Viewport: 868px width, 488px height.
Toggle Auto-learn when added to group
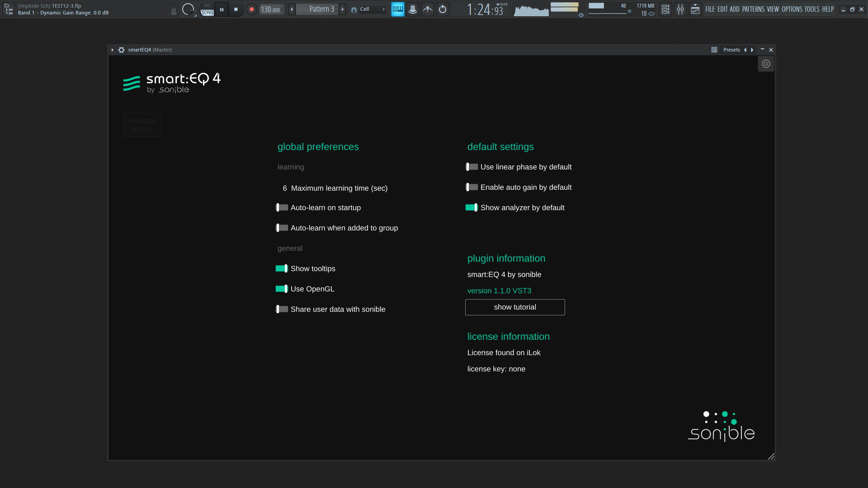click(x=282, y=228)
